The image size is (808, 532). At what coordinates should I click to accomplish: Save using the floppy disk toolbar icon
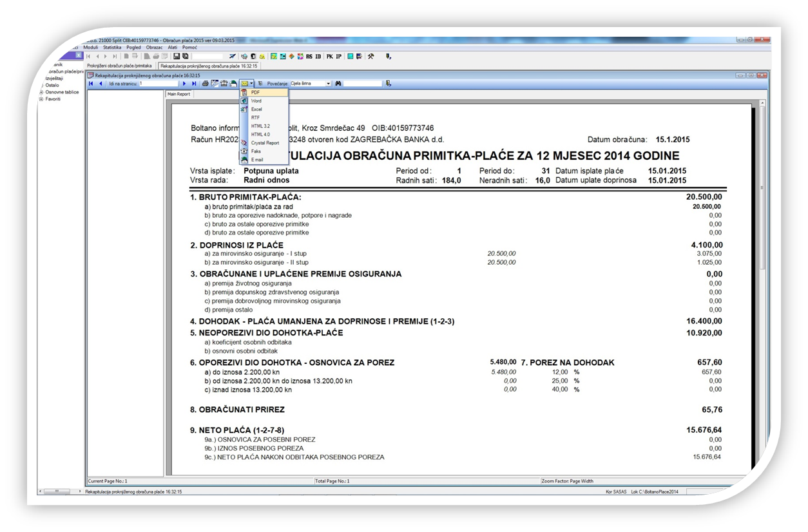[177, 56]
